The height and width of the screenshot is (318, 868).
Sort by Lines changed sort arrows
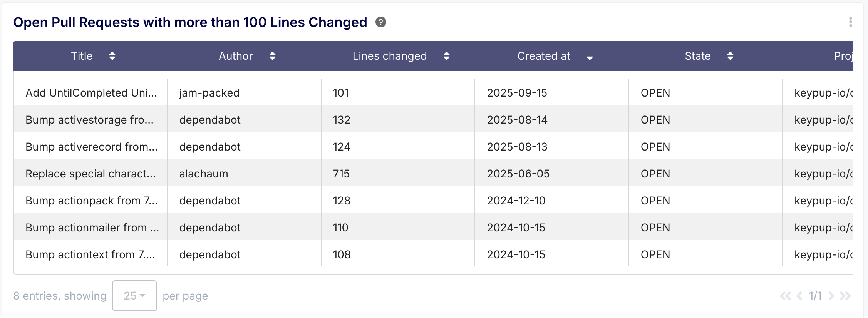pos(446,56)
